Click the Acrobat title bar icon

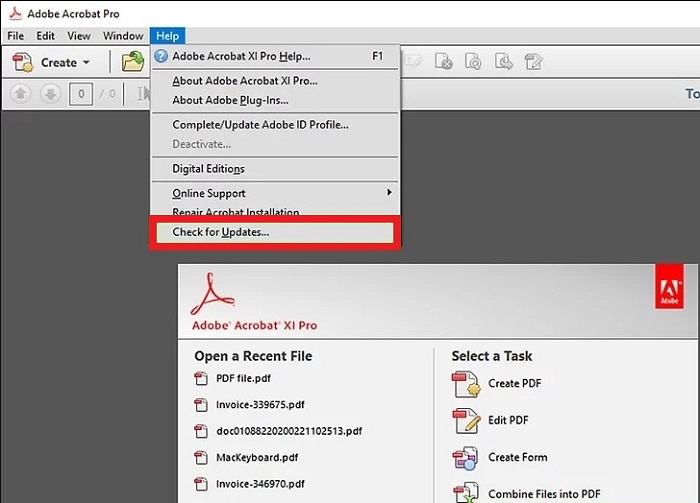pyautogui.click(x=16, y=14)
